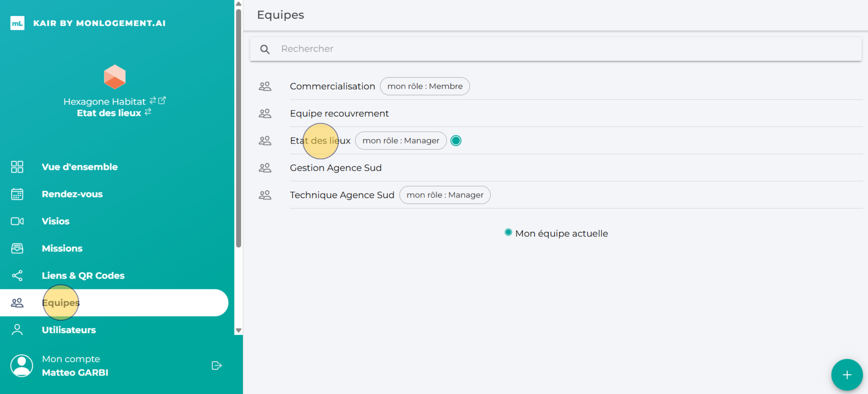Click the Hexagone Habitat cube logo
868x394 pixels.
coord(115,77)
